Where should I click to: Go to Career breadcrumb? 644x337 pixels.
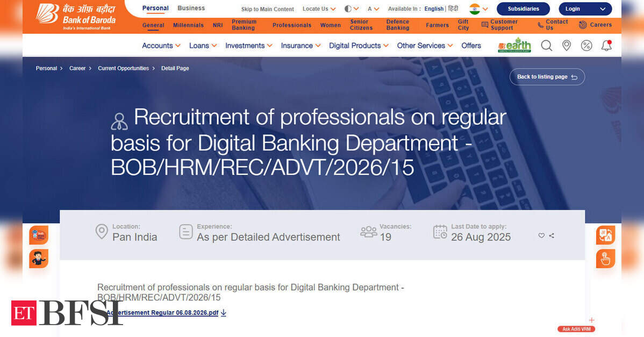77,68
